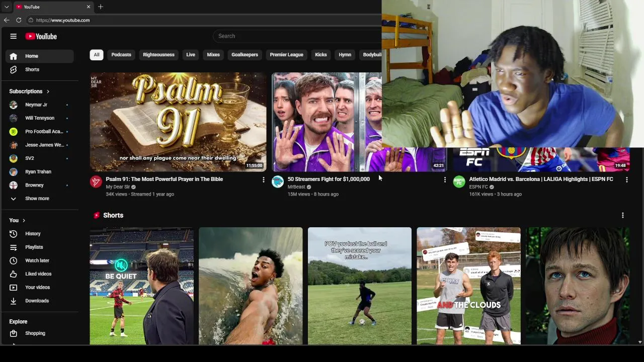Open Shopping under Explore

[x=39, y=333]
